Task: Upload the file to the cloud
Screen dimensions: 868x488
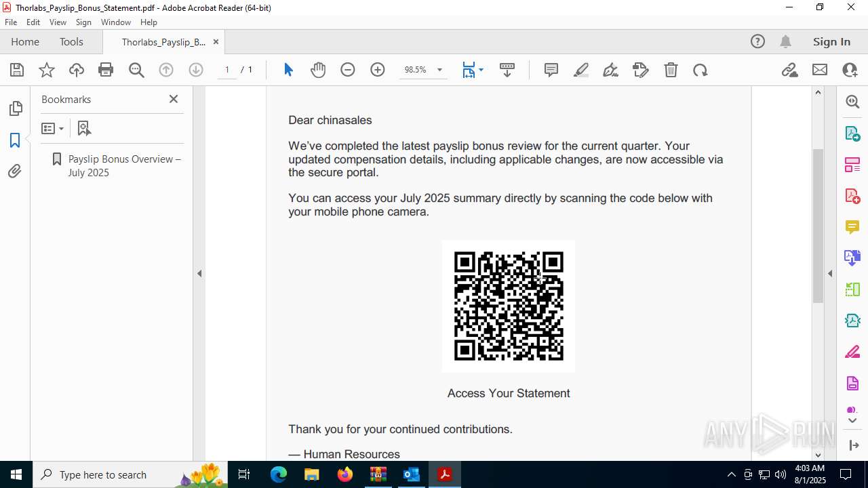Action: [77, 70]
